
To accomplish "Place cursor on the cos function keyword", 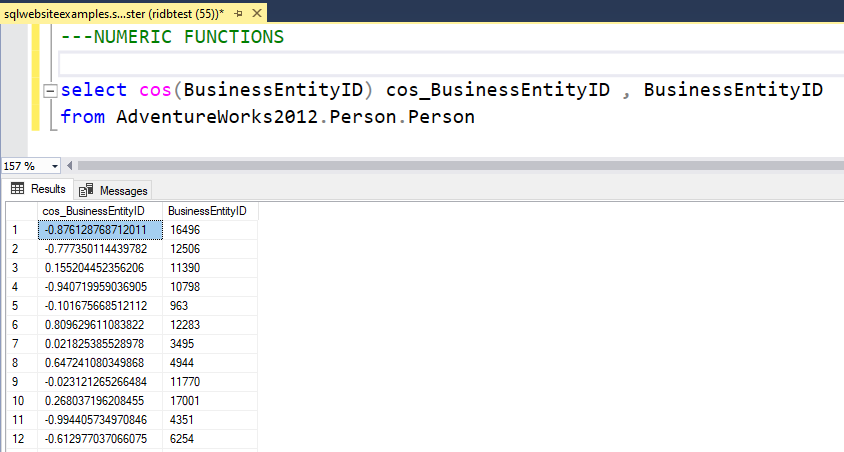I will coord(155,90).
